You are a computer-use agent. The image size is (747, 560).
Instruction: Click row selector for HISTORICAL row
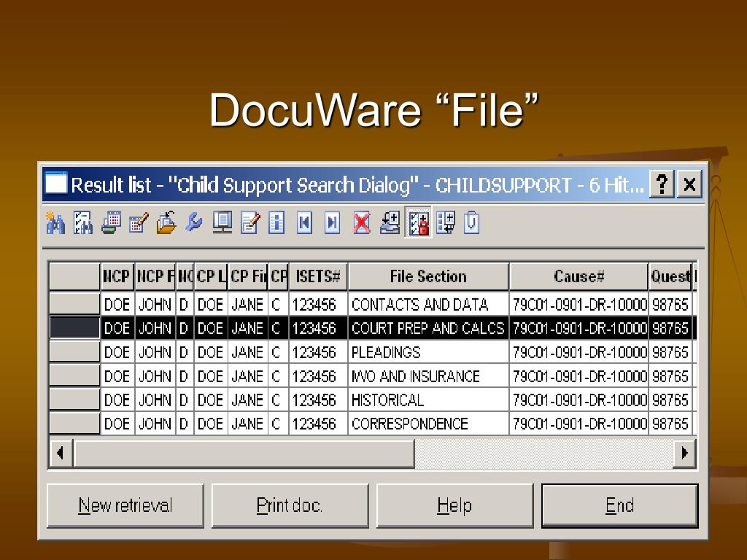click(x=75, y=399)
